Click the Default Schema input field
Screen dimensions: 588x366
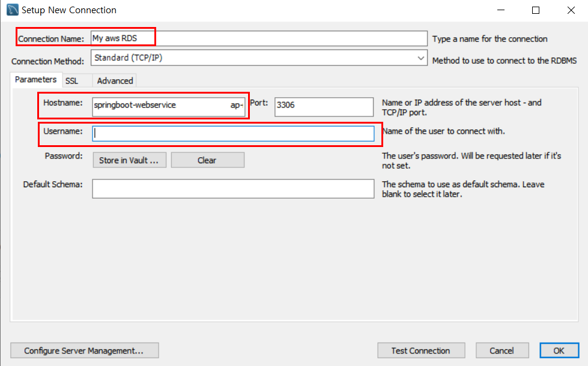[233, 188]
